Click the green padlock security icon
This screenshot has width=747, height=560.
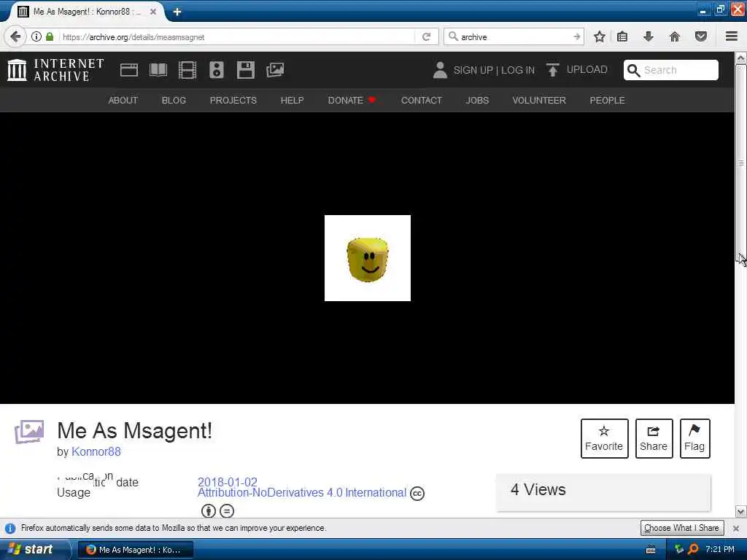(50, 36)
